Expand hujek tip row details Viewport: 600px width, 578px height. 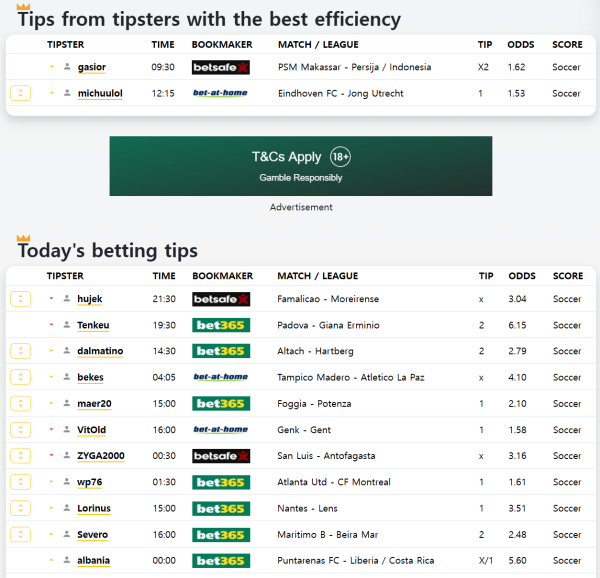[20, 299]
